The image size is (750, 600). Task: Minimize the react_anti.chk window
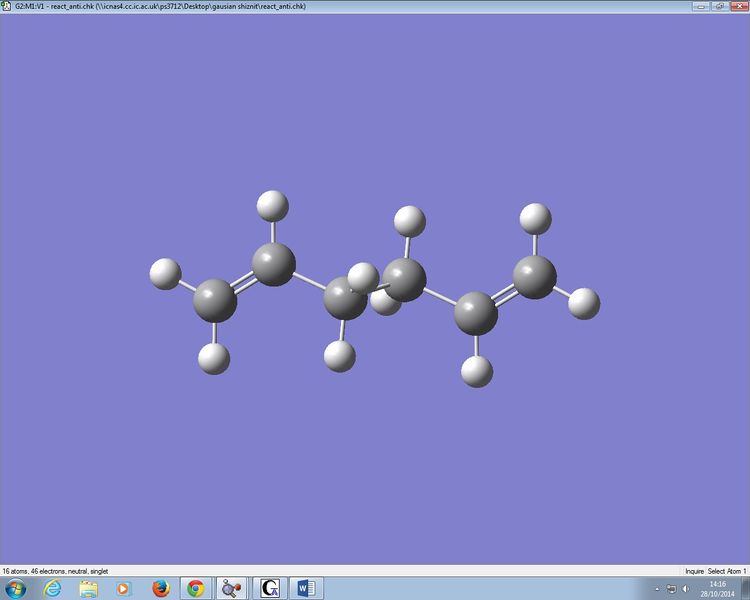coord(701,6)
